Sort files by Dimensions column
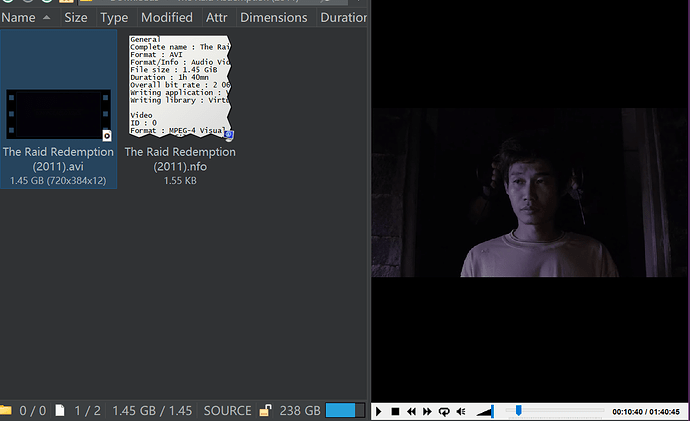The width and height of the screenshot is (690, 421). click(x=274, y=18)
